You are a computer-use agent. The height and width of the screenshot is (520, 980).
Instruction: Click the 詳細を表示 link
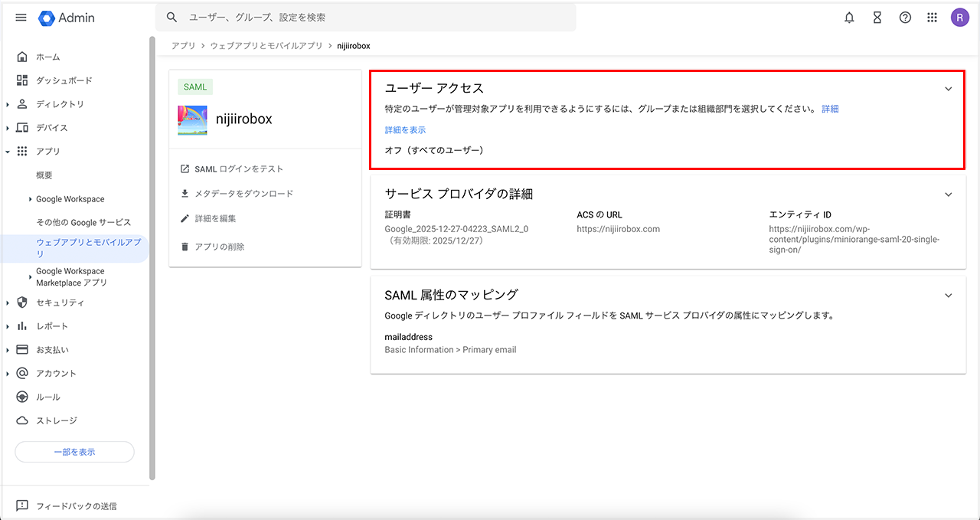point(405,130)
